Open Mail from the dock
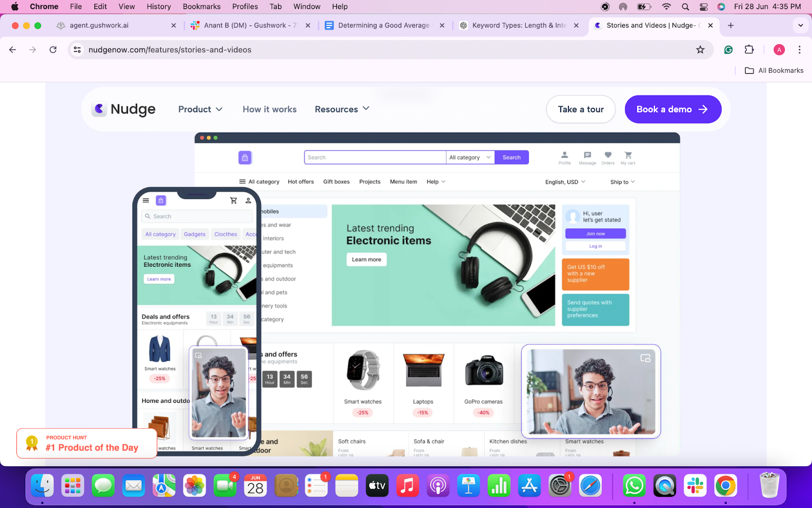The image size is (812, 508). tap(133, 486)
